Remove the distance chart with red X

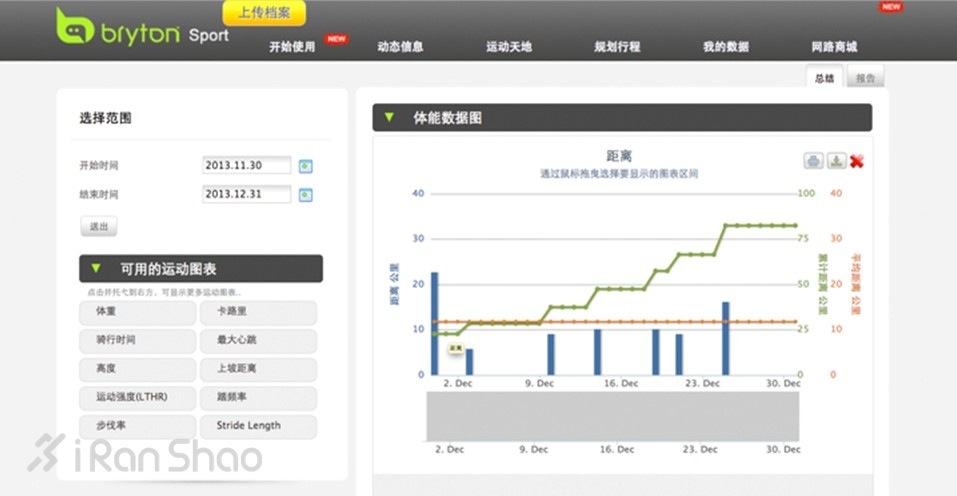click(857, 162)
